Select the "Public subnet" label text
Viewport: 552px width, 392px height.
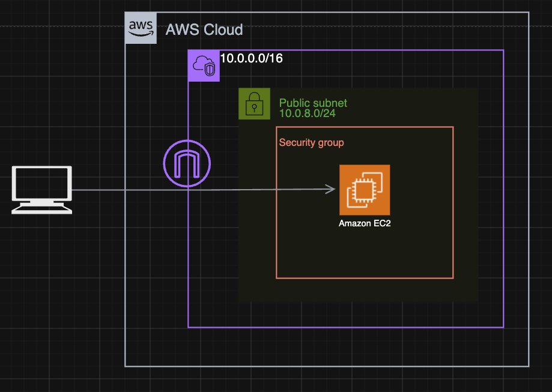pos(313,103)
